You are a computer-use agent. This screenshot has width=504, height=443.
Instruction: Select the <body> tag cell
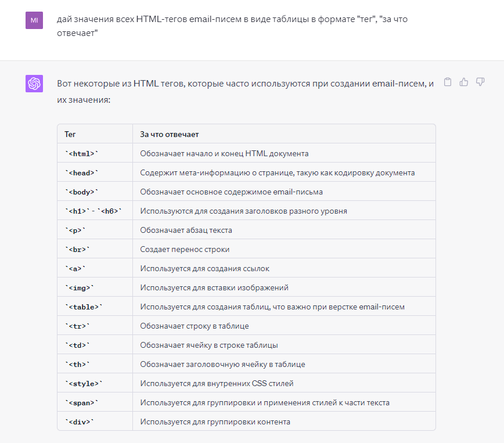pos(95,192)
